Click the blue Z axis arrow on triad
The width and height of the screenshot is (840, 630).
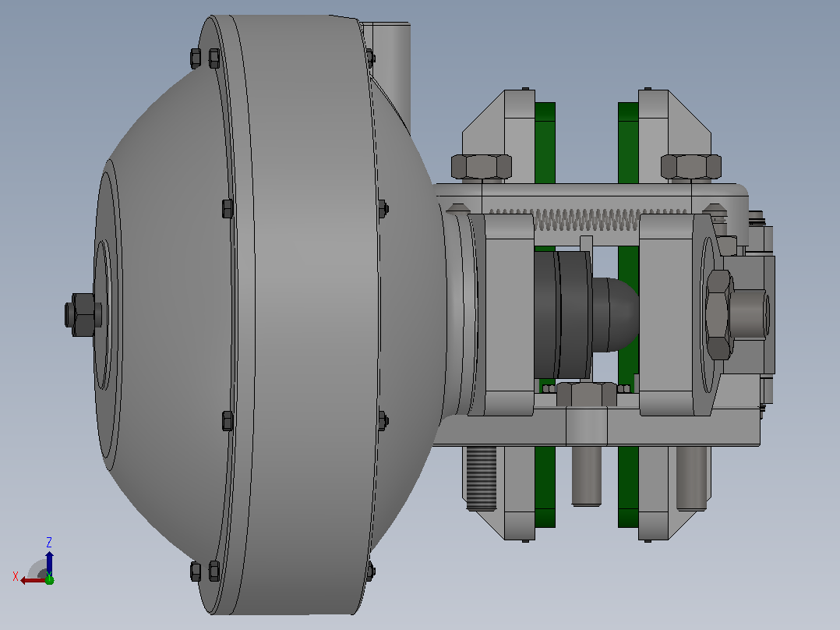pyautogui.click(x=49, y=563)
